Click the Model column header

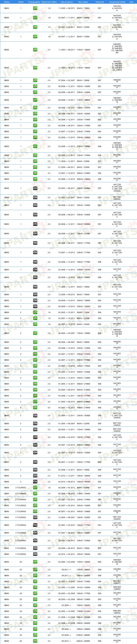[21, 2]
